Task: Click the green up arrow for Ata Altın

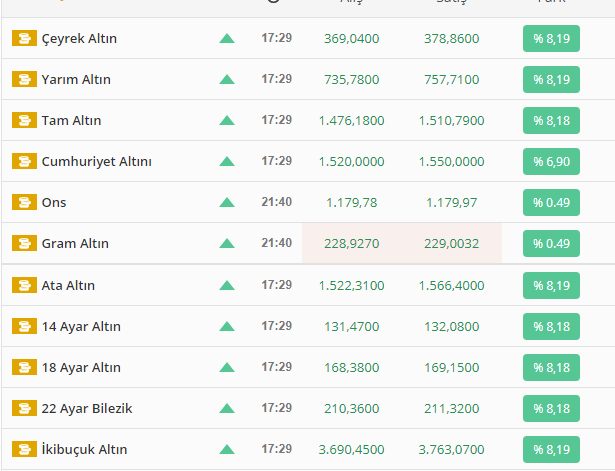Action: [x=227, y=285]
